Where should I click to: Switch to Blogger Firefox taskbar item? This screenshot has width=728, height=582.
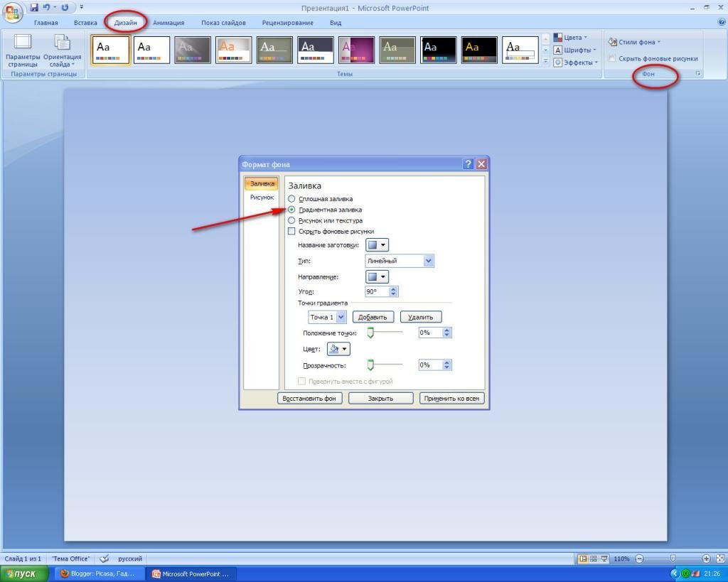[99, 574]
